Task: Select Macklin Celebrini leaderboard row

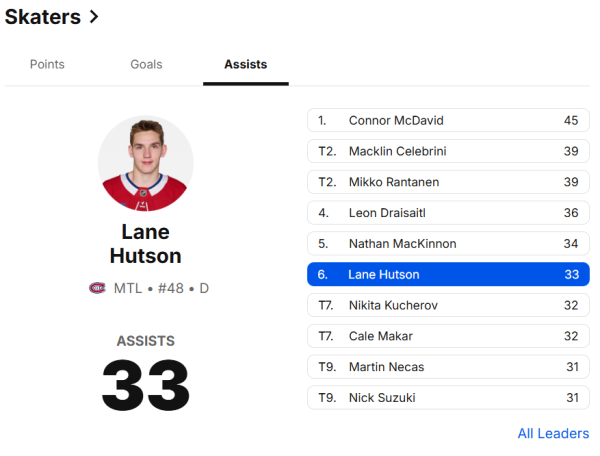Action: click(448, 152)
